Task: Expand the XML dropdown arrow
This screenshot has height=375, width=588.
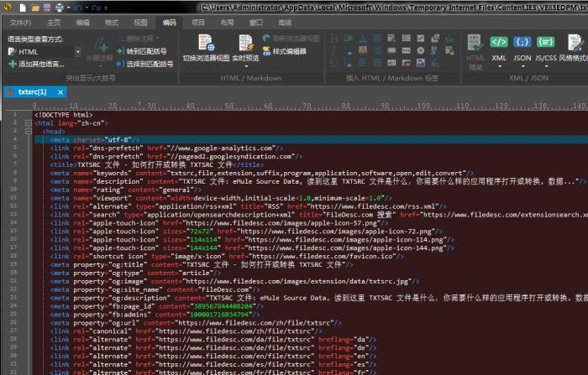Action: (x=500, y=66)
